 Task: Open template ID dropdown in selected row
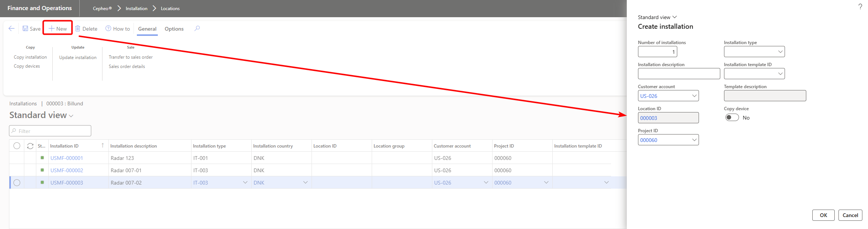[x=607, y=182]
